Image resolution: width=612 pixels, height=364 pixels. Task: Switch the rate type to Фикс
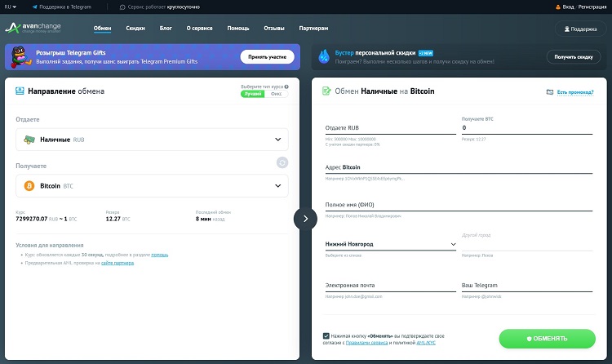pyautogui.click(x=277, y=94)
